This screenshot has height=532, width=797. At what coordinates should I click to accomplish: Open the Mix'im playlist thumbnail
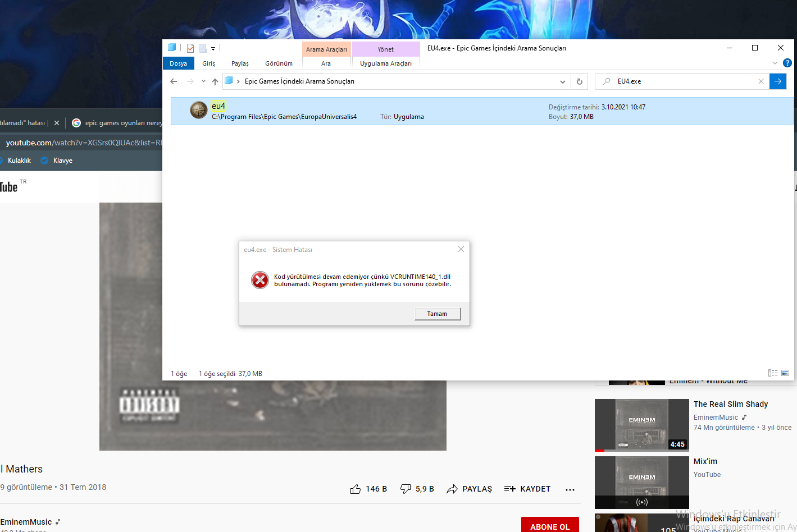tap(642, 483)
